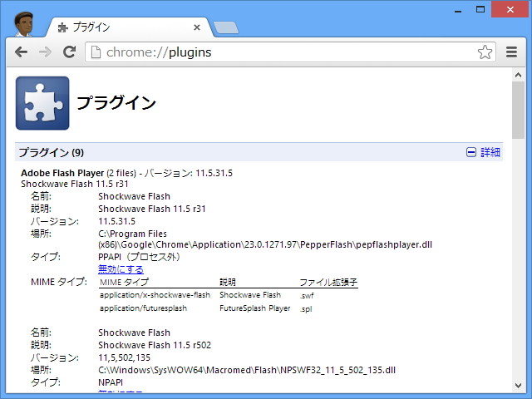The image size is (532, 399).
Task: Focus the chrome://plugins address bar
Action: click(x=290, y=52)
